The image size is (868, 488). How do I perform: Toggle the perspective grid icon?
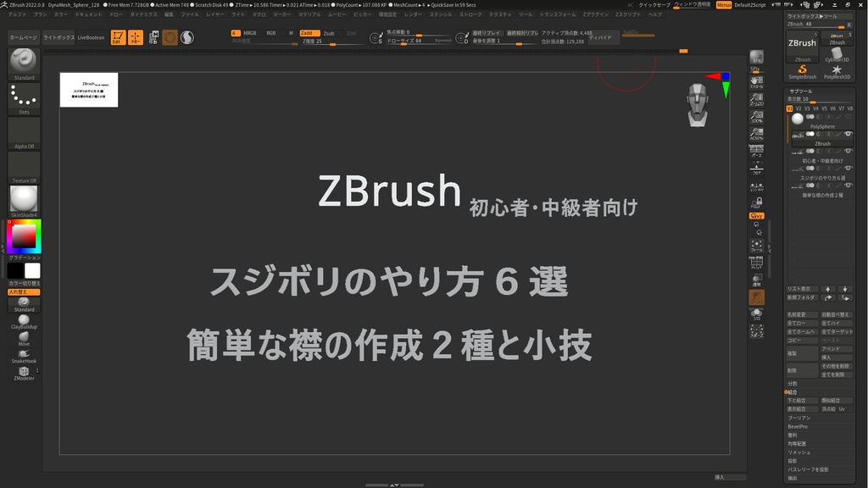[x=756, y=151]
